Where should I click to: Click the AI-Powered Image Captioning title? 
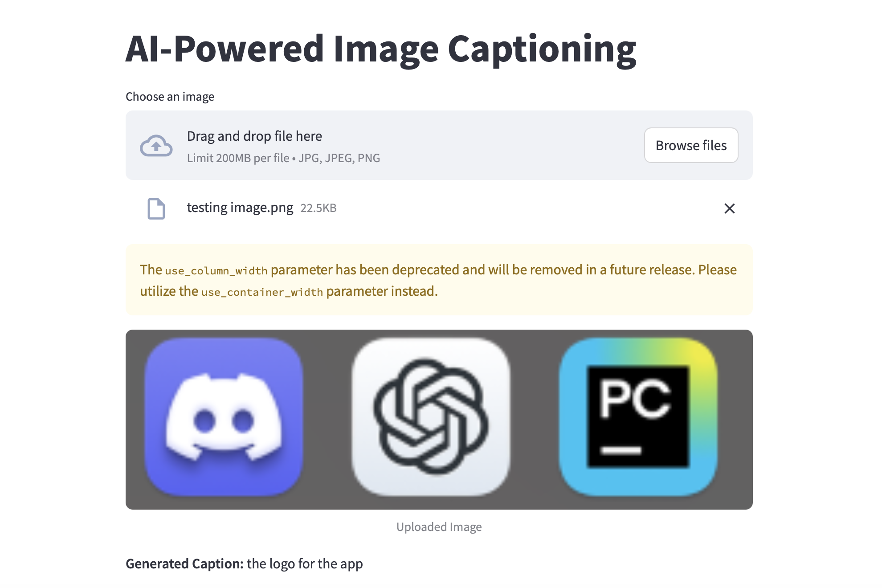pos(381,49)
